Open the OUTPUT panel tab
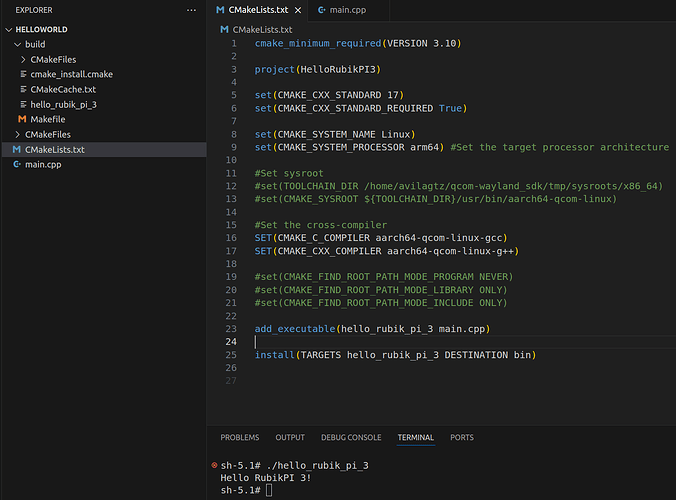 [290, 438]
